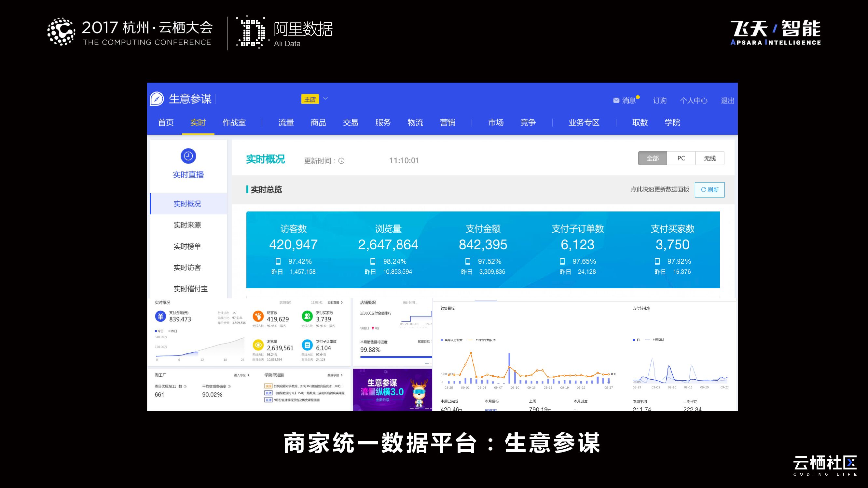Open 进入专区 chevron in 淘工厂 panel

coord(248,375)
